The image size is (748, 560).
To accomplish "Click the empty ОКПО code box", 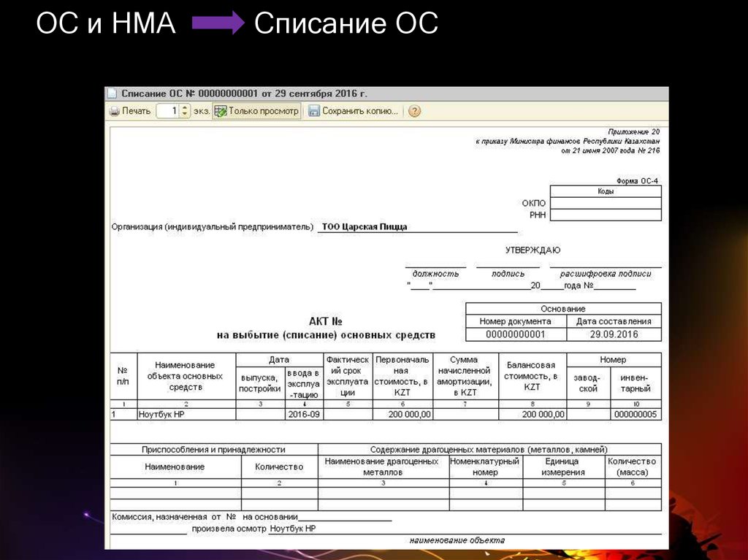I will [x=606, y=203].
